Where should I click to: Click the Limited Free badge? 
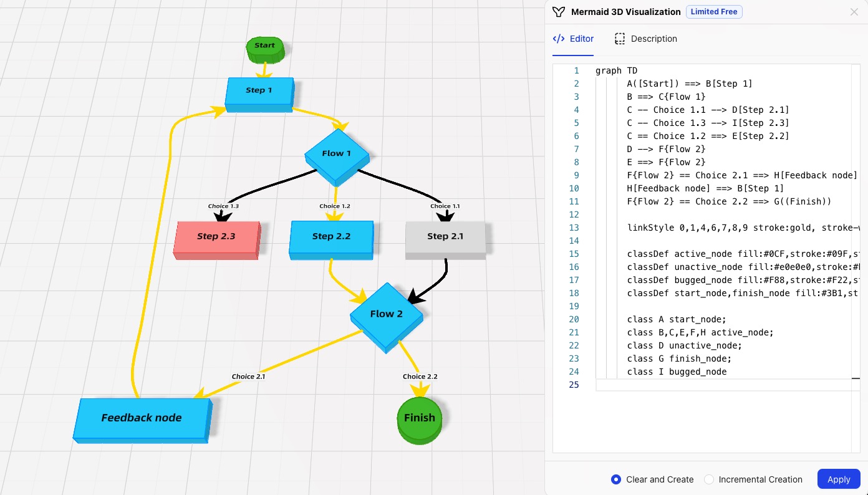click(714, 12)
